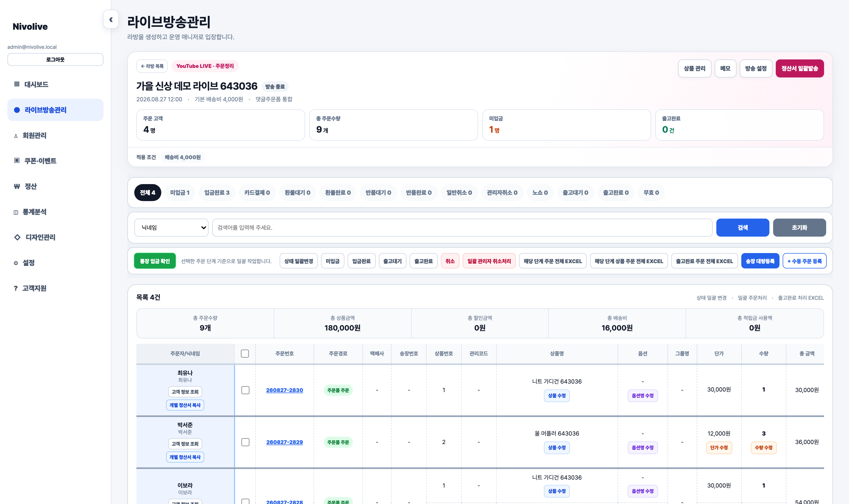Open 방송 설정 button
The height and width of the screenshot is (504, 849).
click(x=756, y=68)
